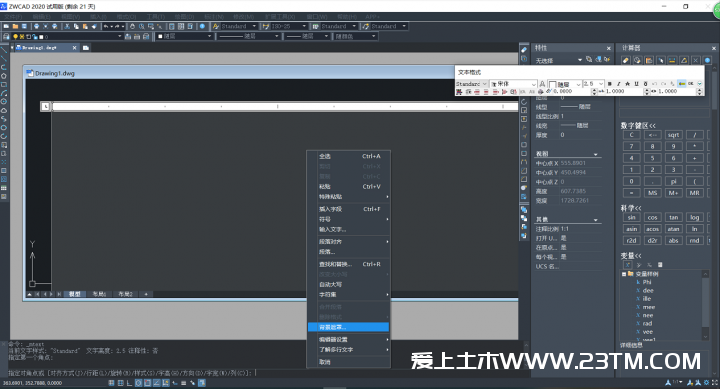Click the tracking 1.0000 field
Screen dimensions: 720x389
tap(625, 91)
